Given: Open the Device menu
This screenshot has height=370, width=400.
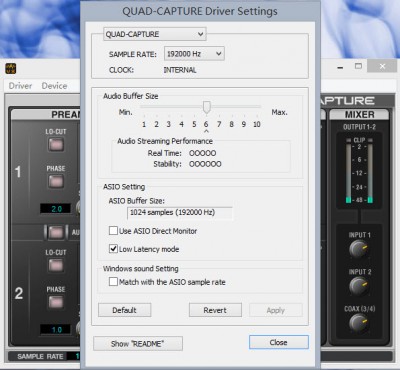Looking at the screenshot, I should tap(54, 86).
